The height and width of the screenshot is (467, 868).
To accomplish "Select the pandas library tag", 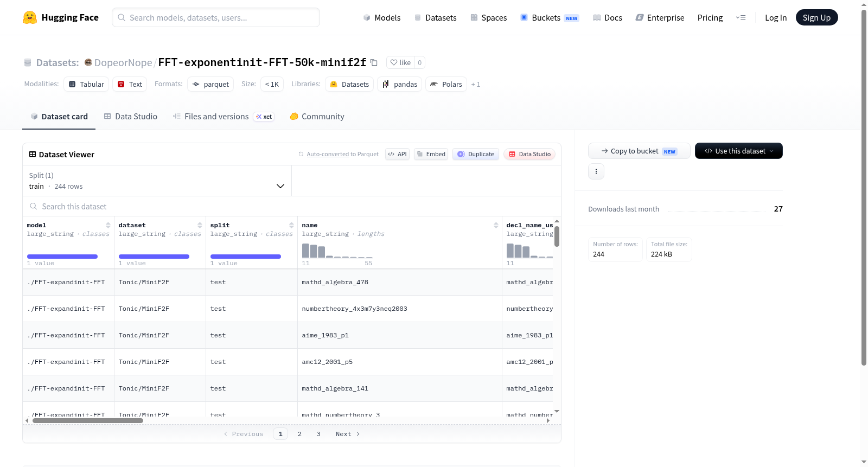I will [400, 84].
